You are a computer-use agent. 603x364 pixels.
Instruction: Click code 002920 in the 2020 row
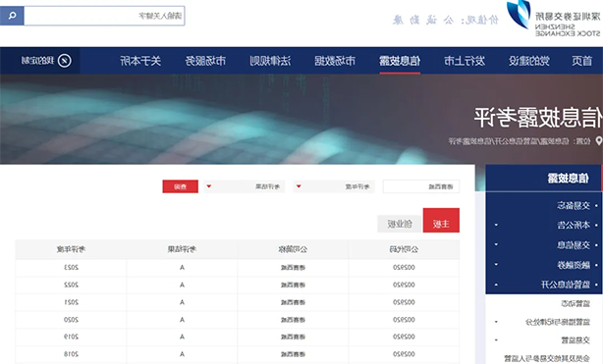pos(404,320)
